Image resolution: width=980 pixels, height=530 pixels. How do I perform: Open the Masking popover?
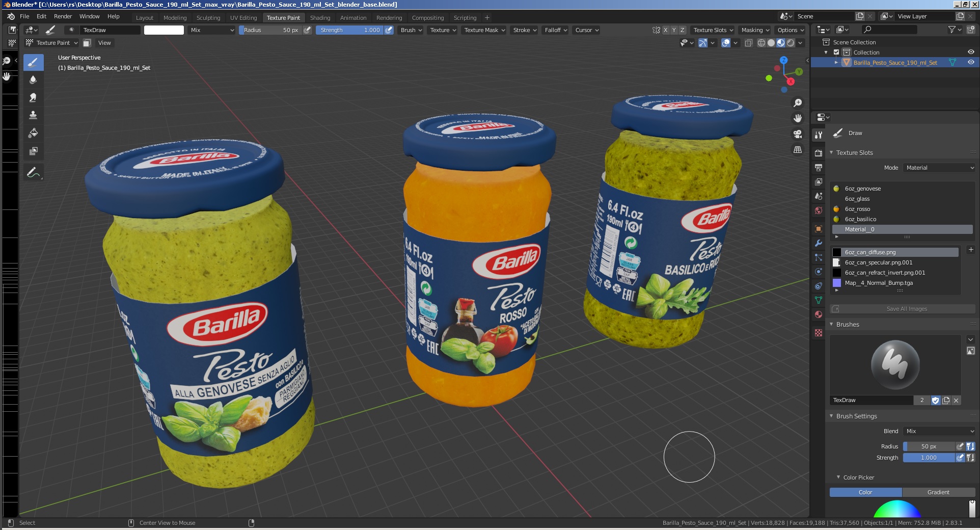tap(755, 30)
